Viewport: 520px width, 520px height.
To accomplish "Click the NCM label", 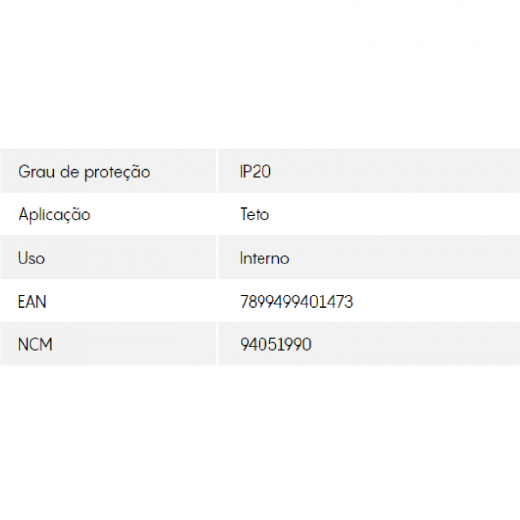I will pyautogui.click(x=35, y=344).
